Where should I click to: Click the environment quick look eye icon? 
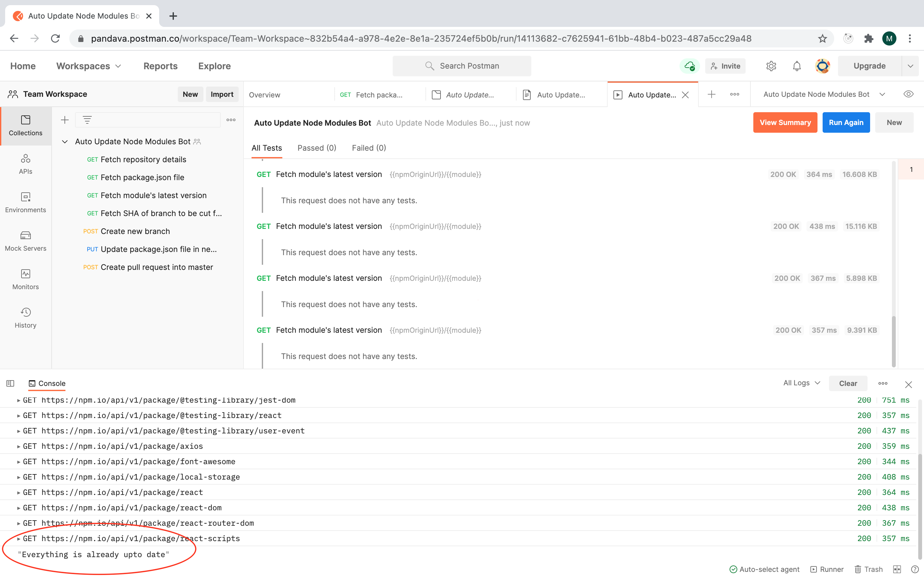[x=908, y=94]
